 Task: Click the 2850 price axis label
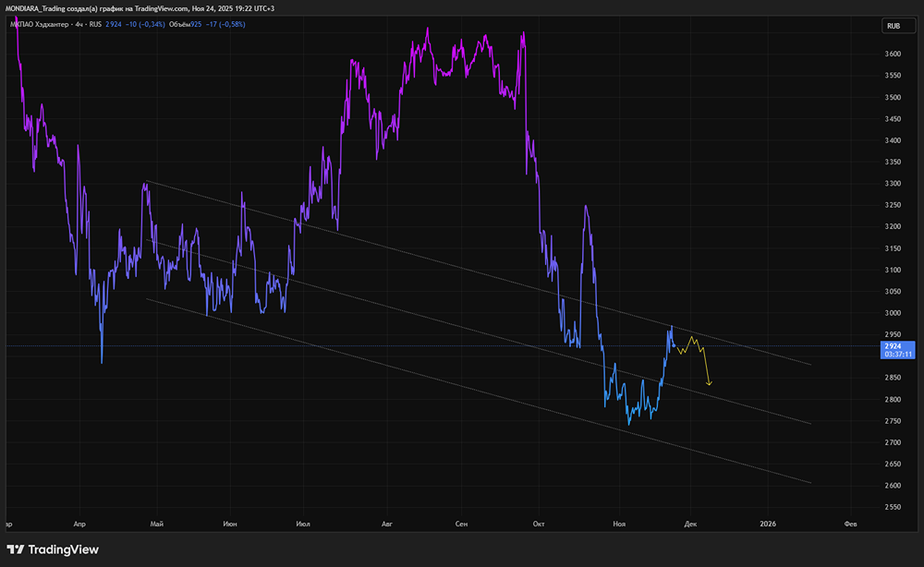[893, 378]
